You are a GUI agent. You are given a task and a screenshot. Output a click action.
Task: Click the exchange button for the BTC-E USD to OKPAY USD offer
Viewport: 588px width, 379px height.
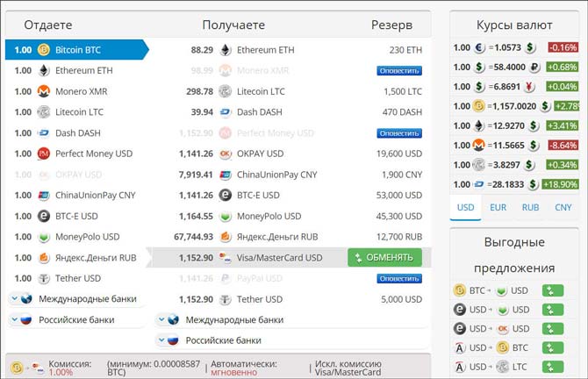click(x=553, y=329)
